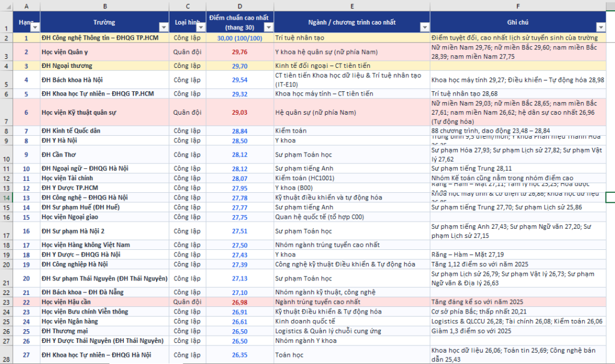The height and width of the screenshot is (364, 615).
Task: Select row 28 header
Action: coord(6,354)
